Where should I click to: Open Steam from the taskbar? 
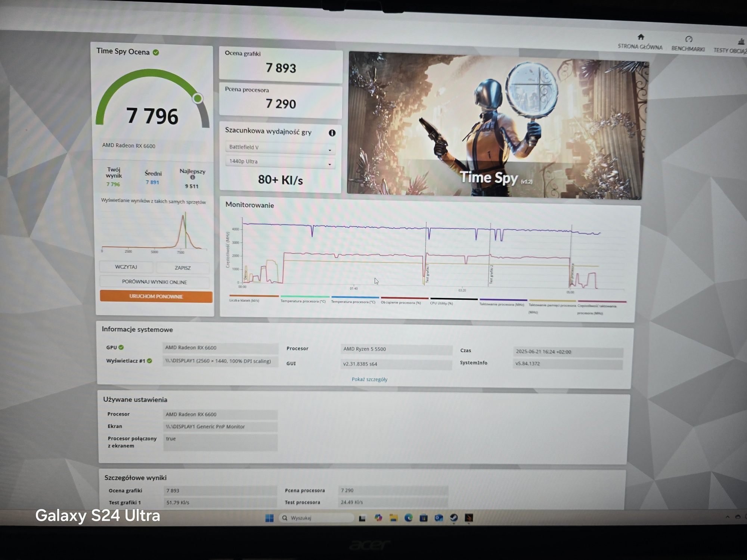pyautogui.click(x=453, y=518)
